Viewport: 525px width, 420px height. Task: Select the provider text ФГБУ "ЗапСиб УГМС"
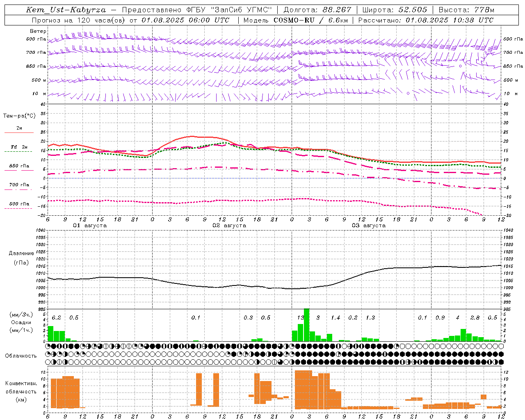pyautogui.click(x=230, y=10)
